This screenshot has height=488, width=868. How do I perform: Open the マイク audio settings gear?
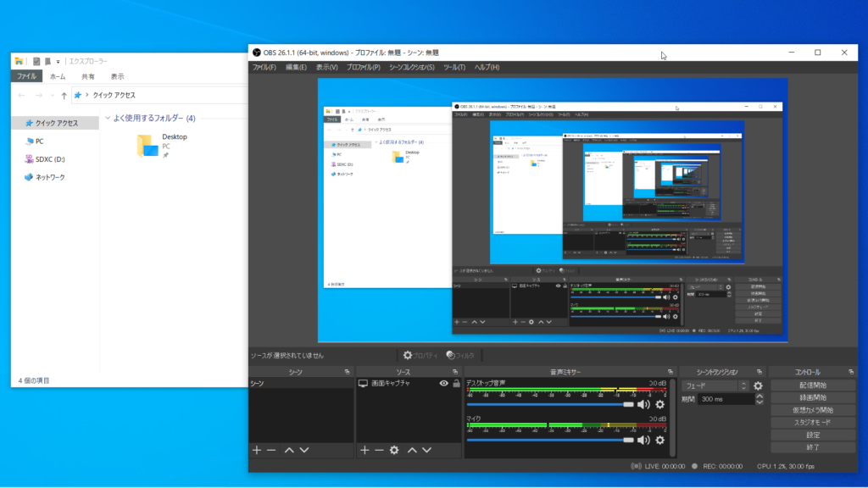click(x=659, y=441)
